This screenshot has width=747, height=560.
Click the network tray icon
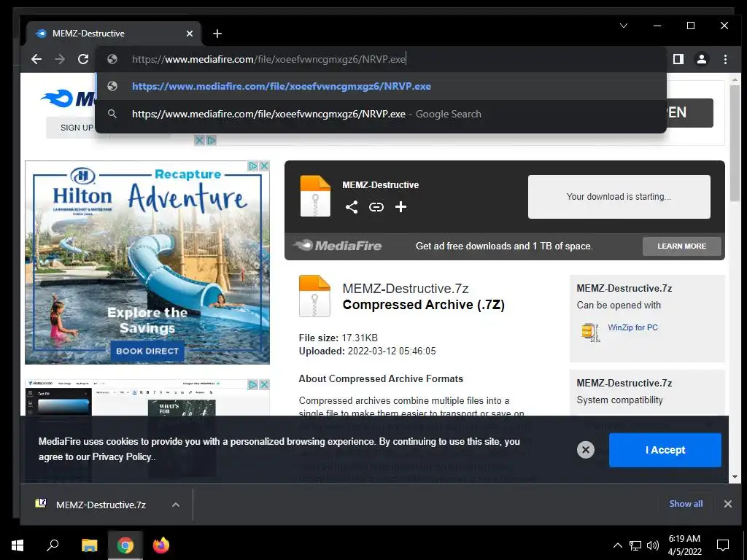point(635,545)
